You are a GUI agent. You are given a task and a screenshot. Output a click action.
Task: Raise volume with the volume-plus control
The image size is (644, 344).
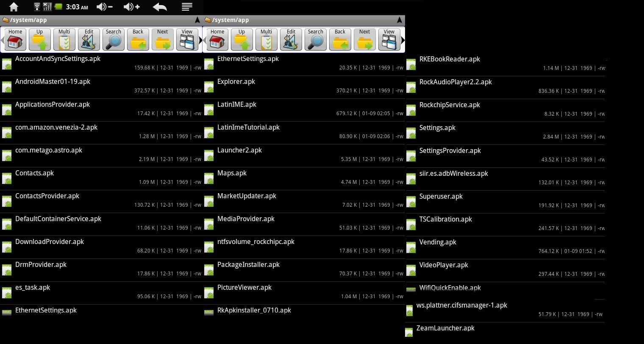[130, 7]
